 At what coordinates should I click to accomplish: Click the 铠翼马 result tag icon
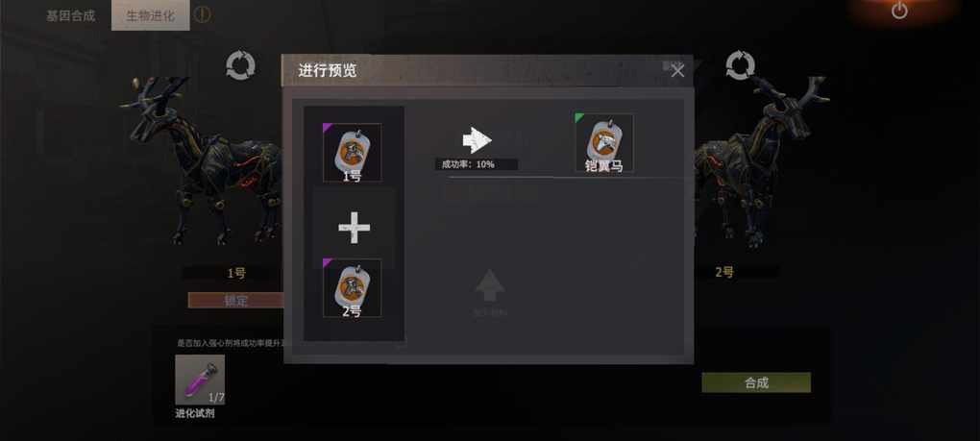tap(604, 143)
